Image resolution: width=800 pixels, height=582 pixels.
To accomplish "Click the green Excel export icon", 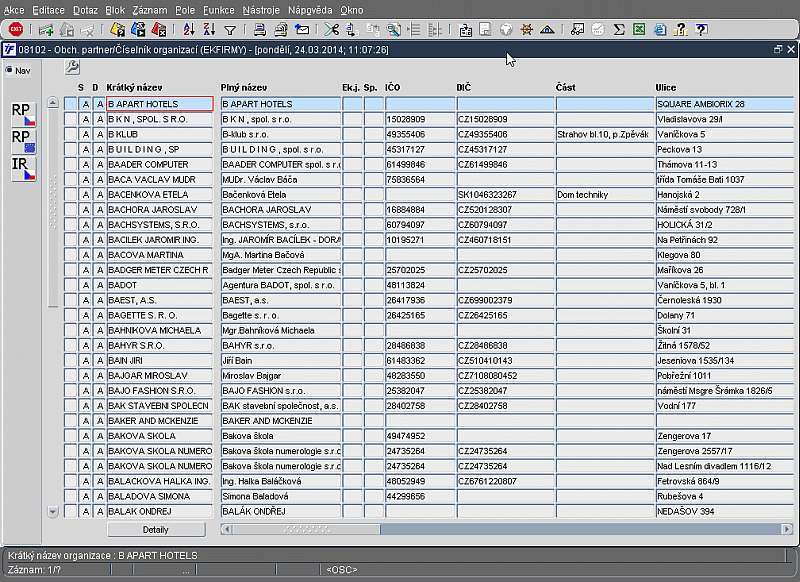I will [639, 30].
